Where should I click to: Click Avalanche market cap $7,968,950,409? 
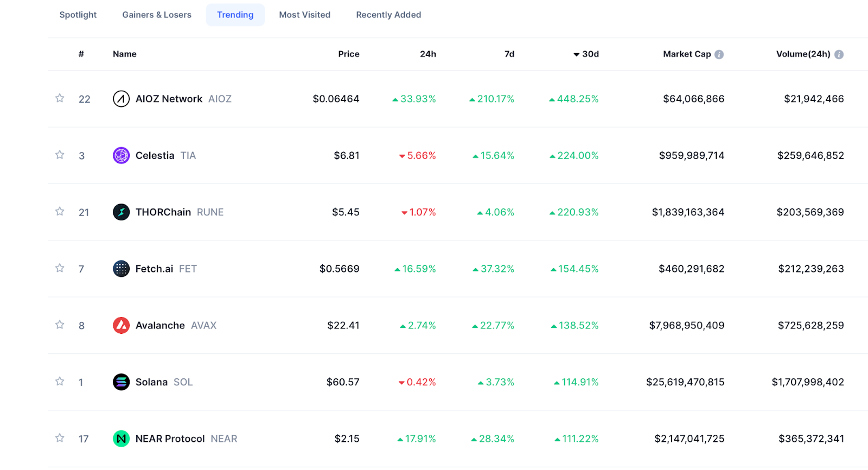(x=687, y=325)
